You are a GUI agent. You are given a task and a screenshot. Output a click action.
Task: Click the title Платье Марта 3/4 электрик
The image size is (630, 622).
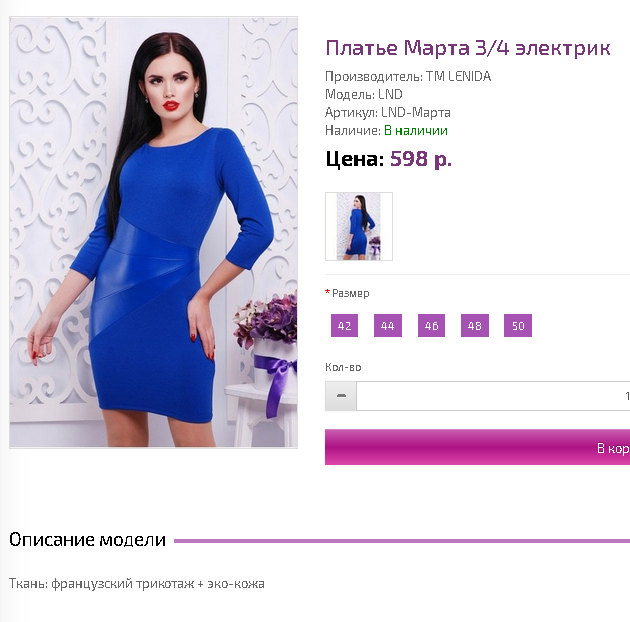(x=468, y=48)
